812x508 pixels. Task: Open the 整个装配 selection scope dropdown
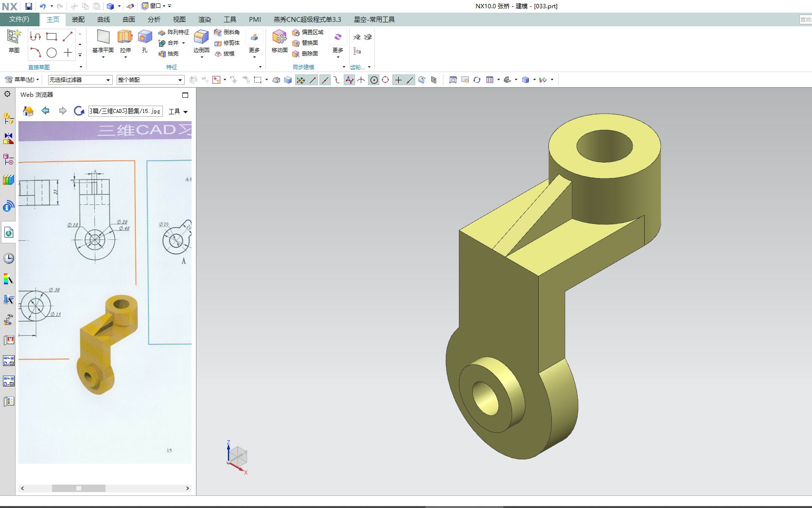pos(150,80)
